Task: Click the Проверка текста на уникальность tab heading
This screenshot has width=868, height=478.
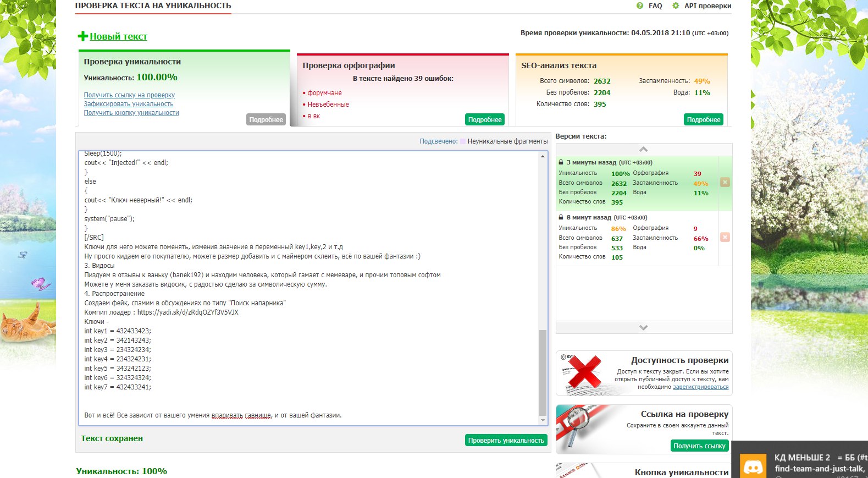Action: coord(153,6)
